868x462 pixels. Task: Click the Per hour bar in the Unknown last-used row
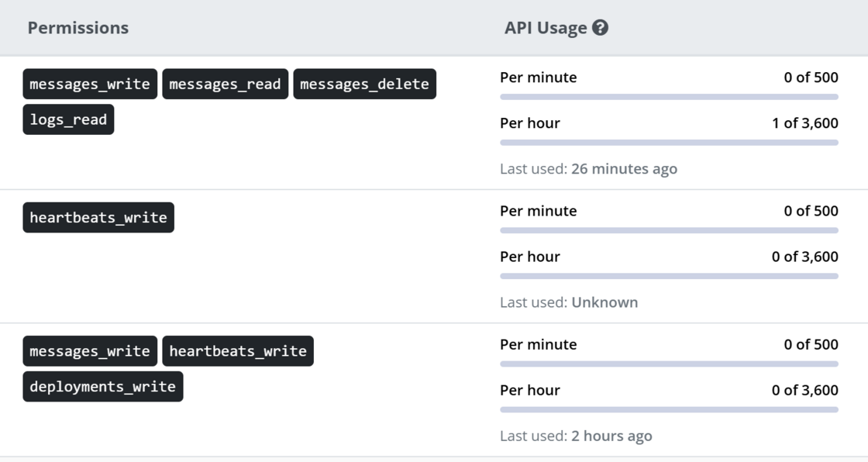[670, 276]
